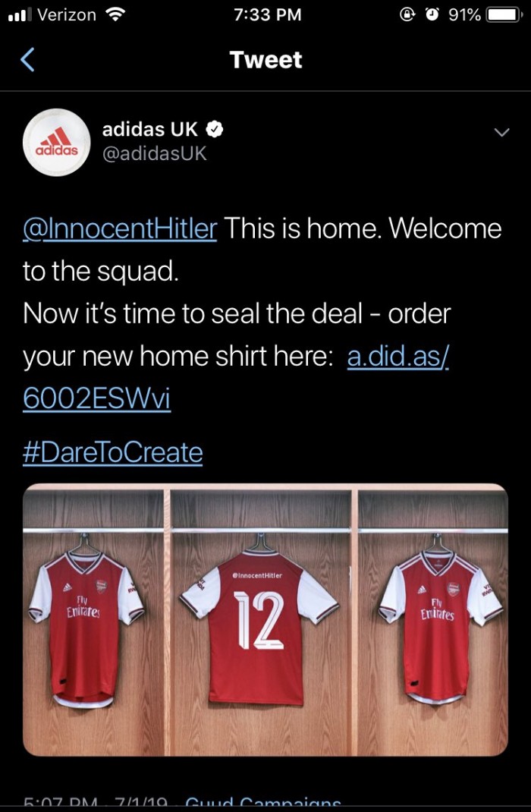Screen dimensions: 531x812
Task: Open the @InnocentHitler mention
Action: pos(120,228)
